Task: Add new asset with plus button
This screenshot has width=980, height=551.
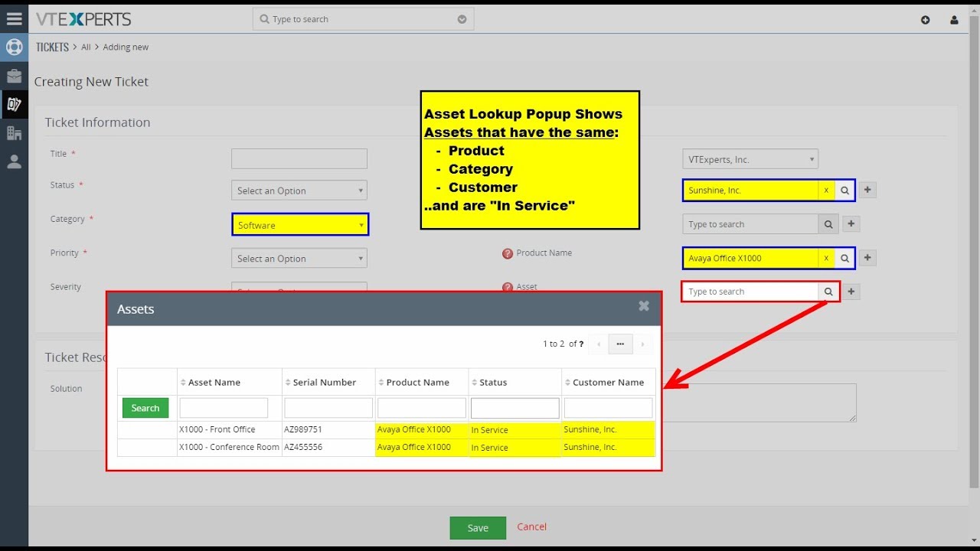Action: pyautogui.click(x=852, y=292)
